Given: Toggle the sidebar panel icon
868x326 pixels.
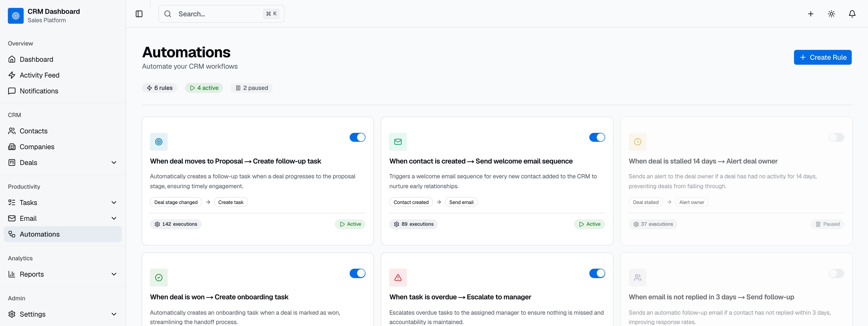Looking at the screenshot, I should click(139, 14).
